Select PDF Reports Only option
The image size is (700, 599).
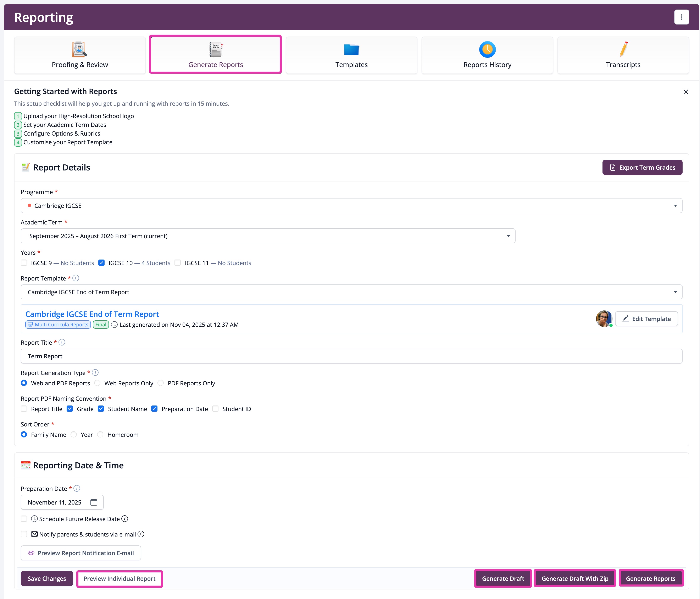tap(161, 383)
